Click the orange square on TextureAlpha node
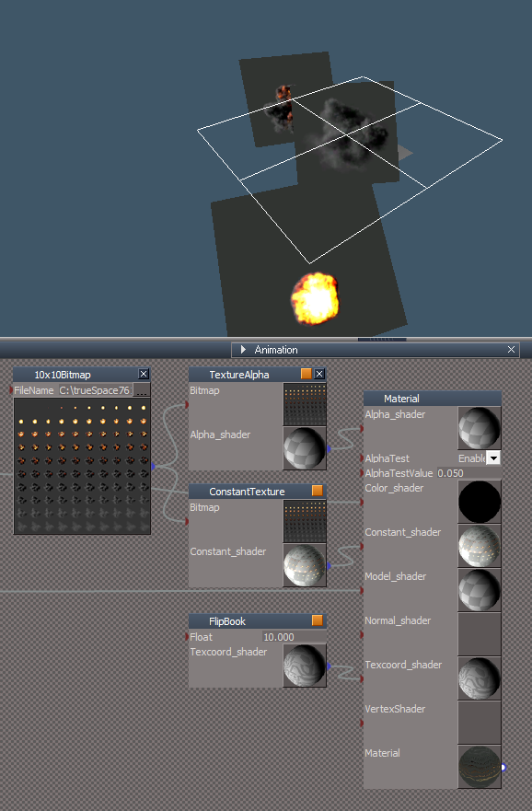The width and height of the screenshot is (532, 811). click(x=306, y=374)
